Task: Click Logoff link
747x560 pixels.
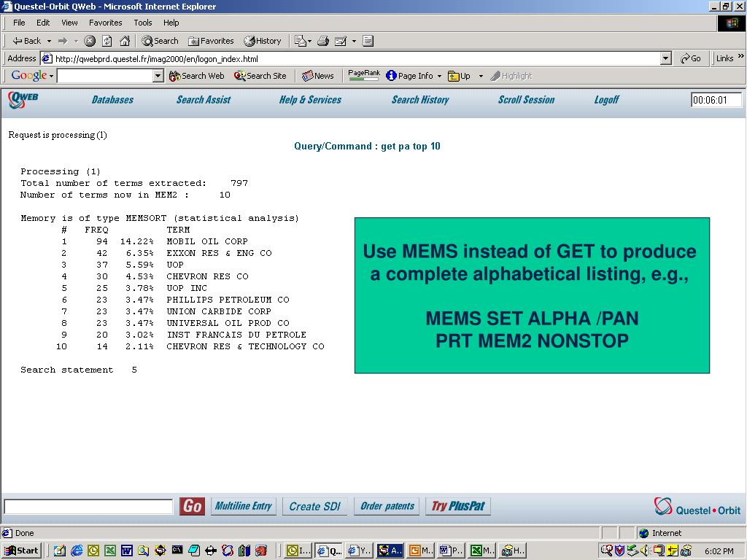Action: (x=606, y=99)
